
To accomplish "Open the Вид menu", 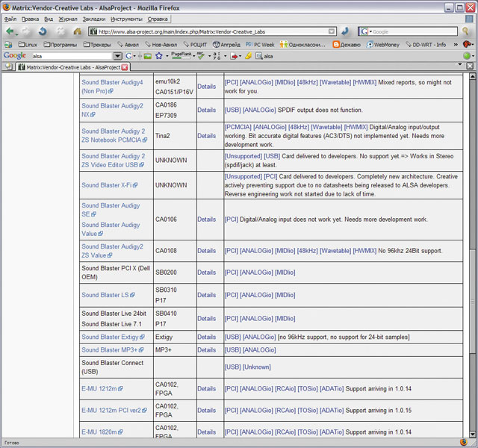I will click(x=49, y=19).
